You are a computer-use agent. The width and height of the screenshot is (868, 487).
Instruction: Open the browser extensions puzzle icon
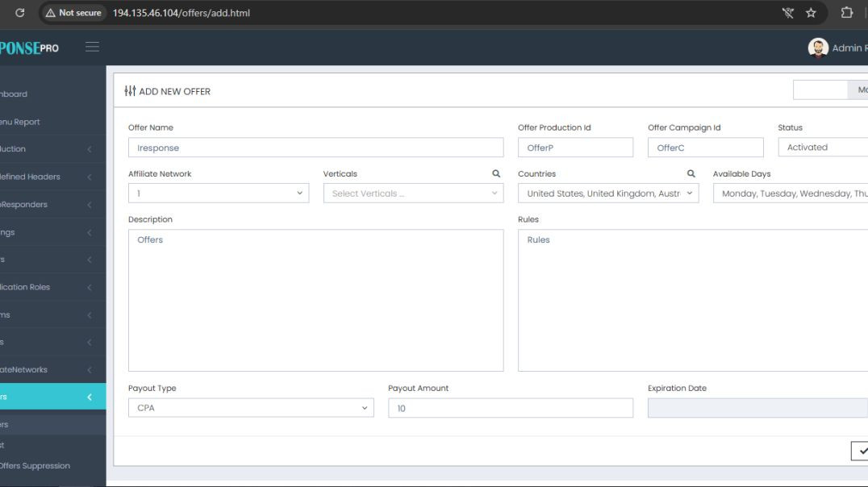click(845, 12)
